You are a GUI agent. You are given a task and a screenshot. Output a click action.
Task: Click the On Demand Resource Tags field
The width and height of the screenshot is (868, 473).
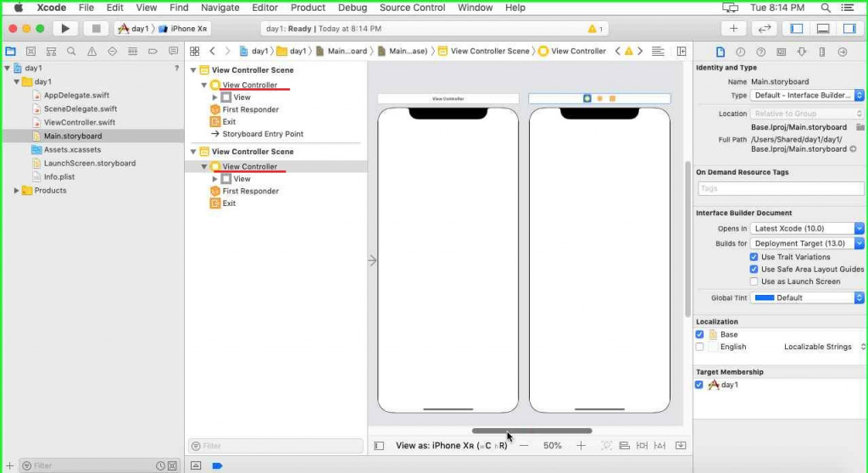coord(780,188)
